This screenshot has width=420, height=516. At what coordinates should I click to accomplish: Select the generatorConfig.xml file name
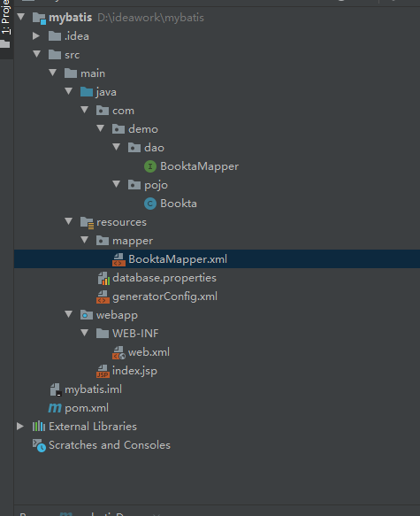tap(164, 297)
